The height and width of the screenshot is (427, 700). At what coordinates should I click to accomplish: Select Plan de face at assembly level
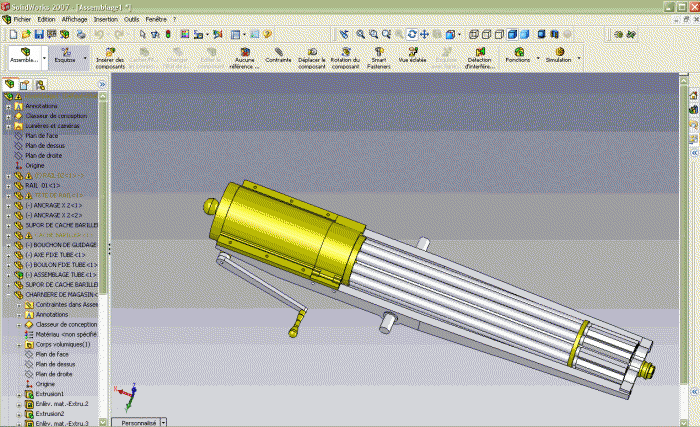(42, 135)
